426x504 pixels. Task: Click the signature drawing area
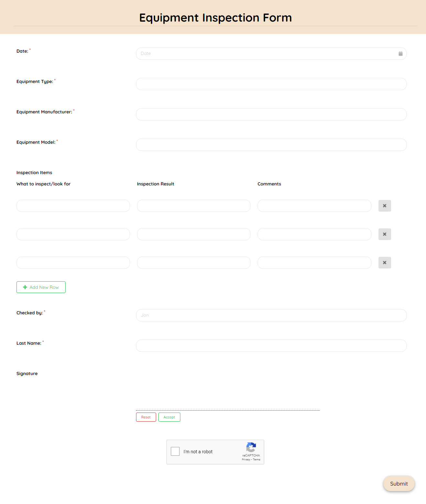(x=228, y=393)
